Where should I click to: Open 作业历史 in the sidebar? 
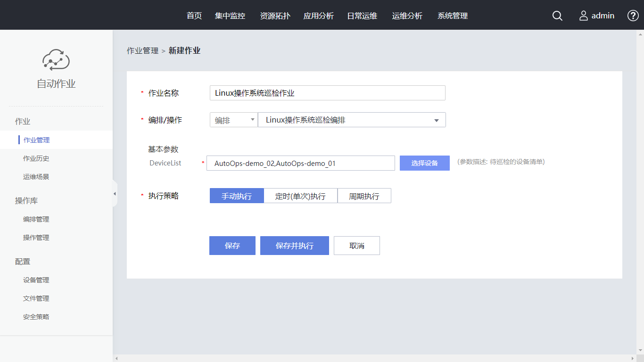pos(36,158)
